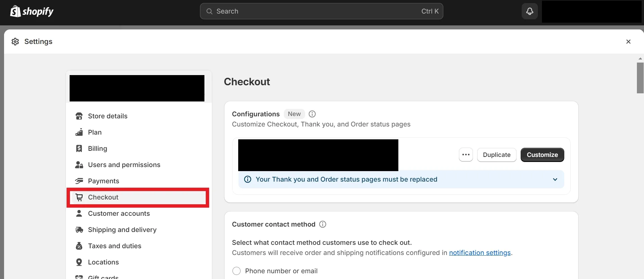Screen dimensions: 644x279
Task: Open Users and permissions settings
Action: click(124, 165)
